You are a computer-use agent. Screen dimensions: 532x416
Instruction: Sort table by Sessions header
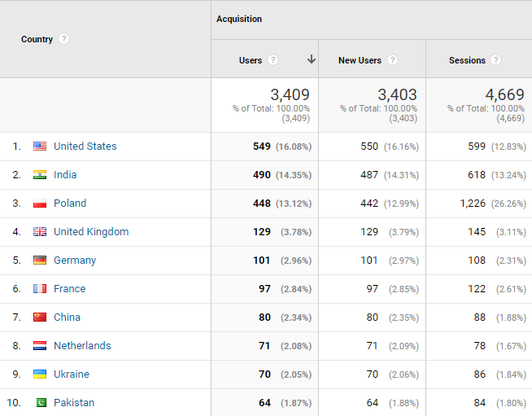467,60
